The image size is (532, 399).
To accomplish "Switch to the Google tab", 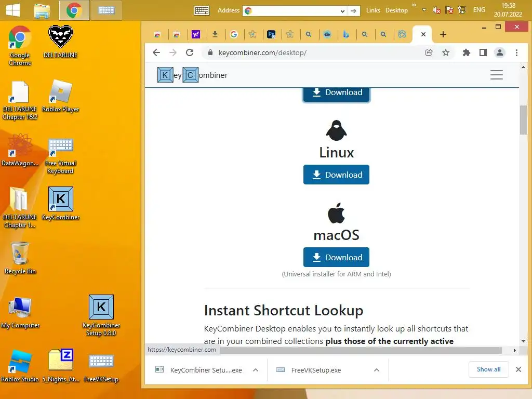I will coord(234,34).
